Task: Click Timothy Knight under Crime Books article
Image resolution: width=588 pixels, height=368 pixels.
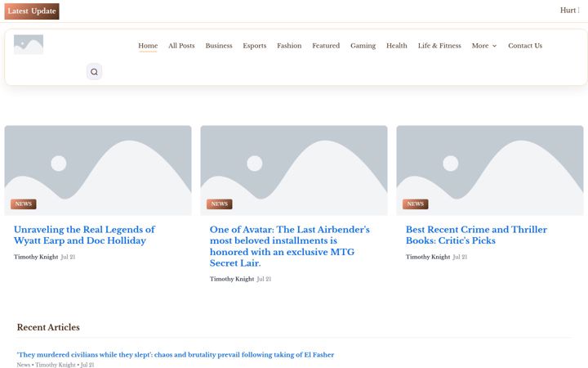Action: pyautogui.click(x=428, y=257)
